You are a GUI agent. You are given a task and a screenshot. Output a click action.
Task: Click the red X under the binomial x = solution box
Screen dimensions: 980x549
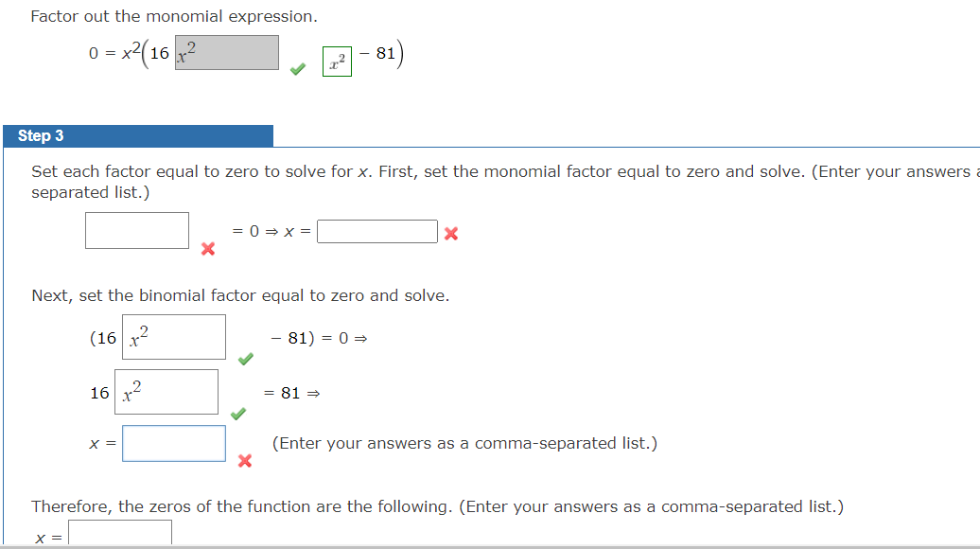[244, 462]
